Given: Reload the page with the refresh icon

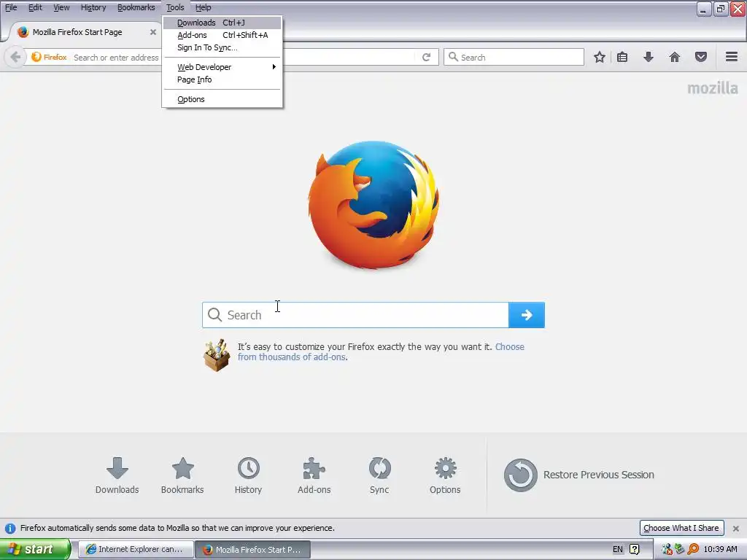Looking at the screenshot, I should pyautogui.click(x=426, y=57).
